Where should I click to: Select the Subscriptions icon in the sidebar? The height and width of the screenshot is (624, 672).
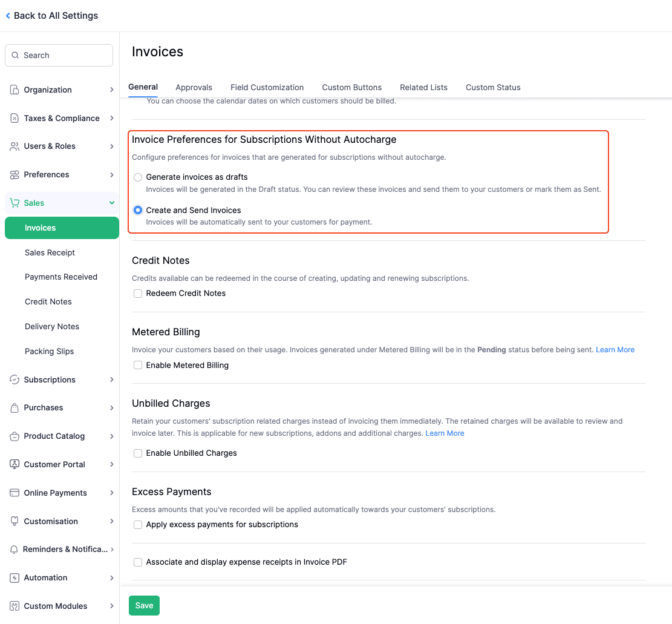(13, 379)
